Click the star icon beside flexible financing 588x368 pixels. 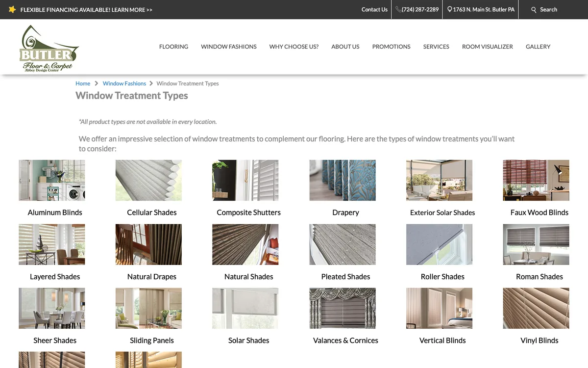[12, 9]
